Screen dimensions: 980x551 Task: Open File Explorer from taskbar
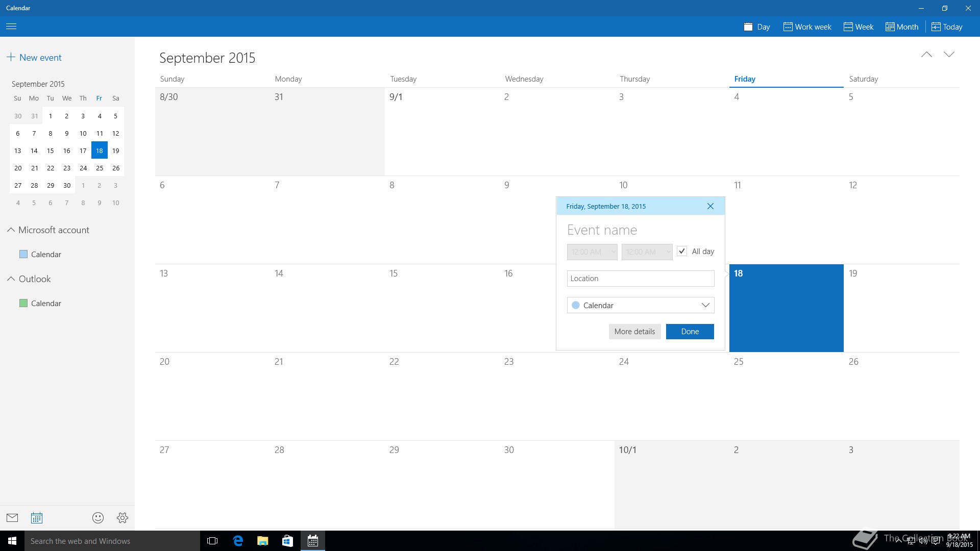coord(263,541)
